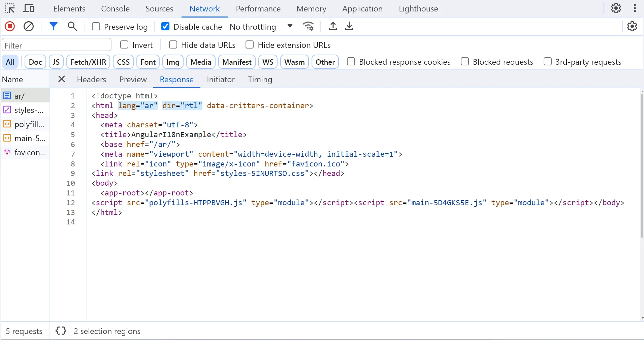Image resolution: width=644 pixels, height=340 pixels.
Task: Pretty print response with braces icon
Action: tap(61, 331)
